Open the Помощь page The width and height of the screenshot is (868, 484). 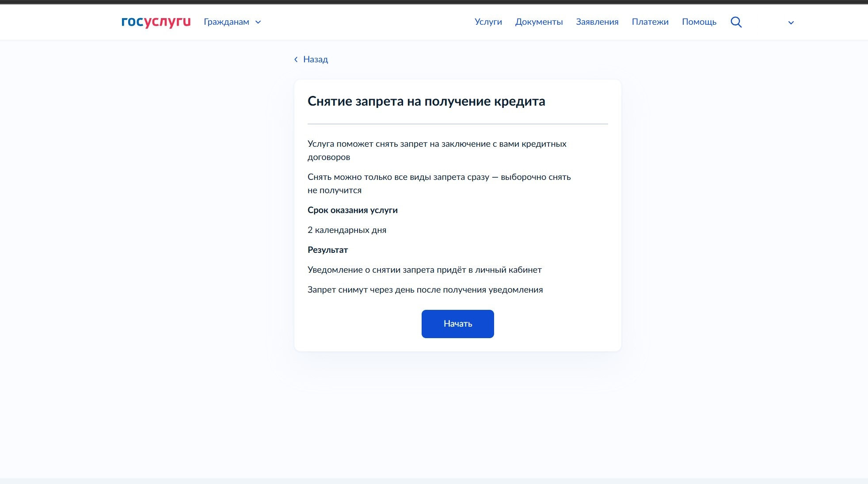tap(699, 22)
